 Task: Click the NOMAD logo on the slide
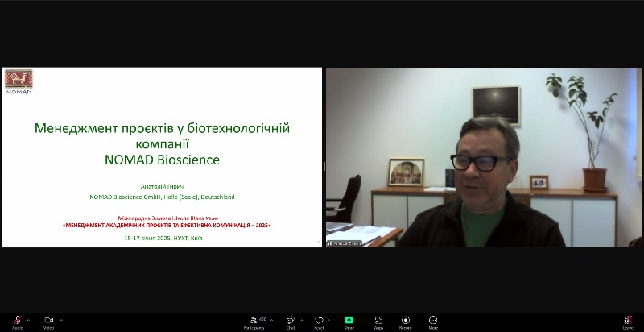point(19,81)
